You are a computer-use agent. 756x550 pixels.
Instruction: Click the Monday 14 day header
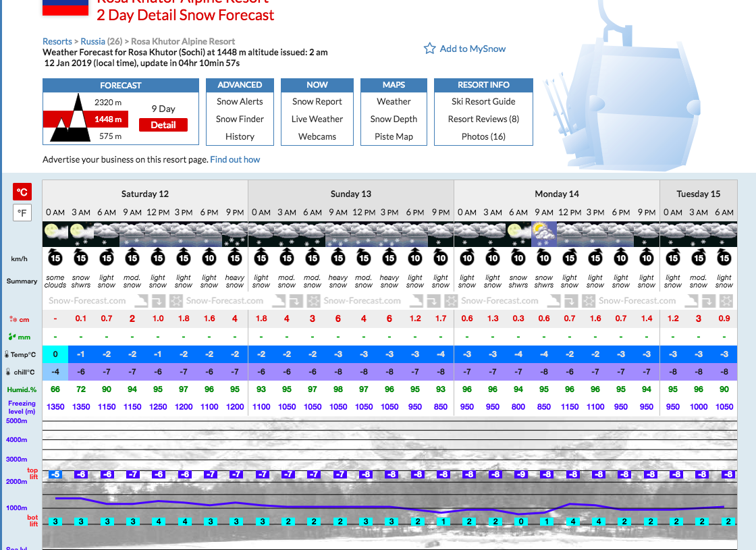[557, 194]
